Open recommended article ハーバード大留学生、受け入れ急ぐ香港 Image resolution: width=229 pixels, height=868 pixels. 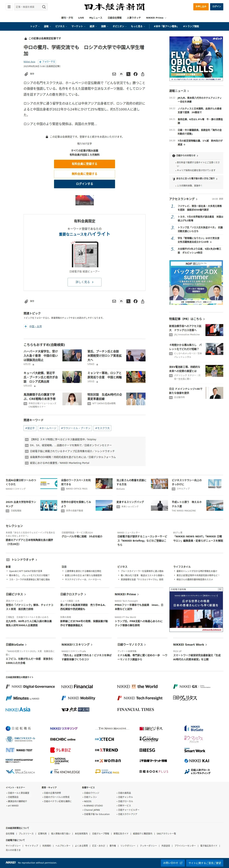[41, 355]
